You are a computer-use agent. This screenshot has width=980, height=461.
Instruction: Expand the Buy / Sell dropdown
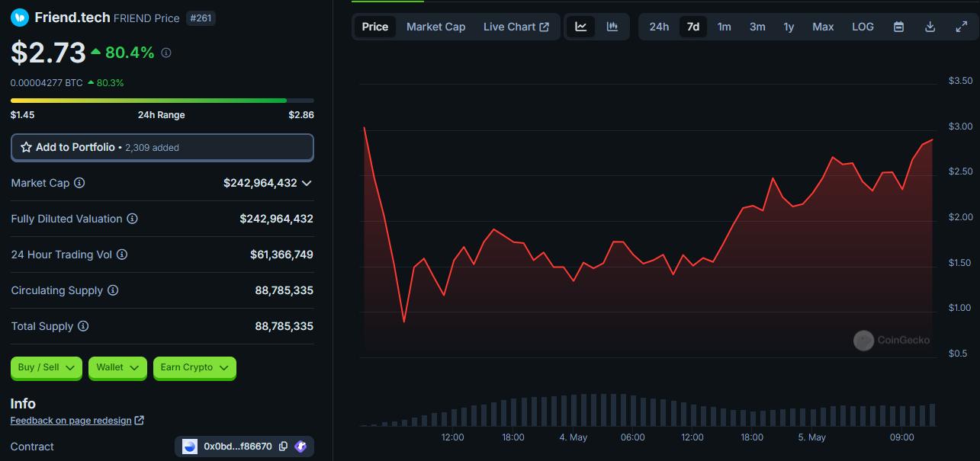47,367
